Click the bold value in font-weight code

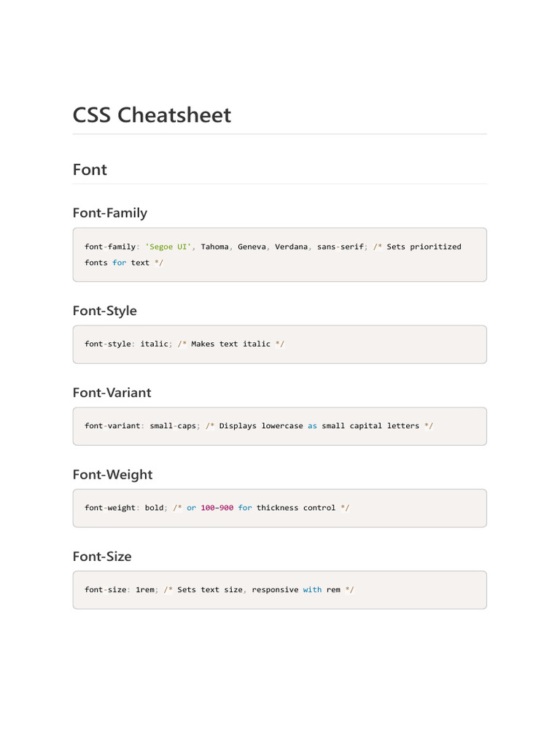pyautogui.click(x=154, y=508)
